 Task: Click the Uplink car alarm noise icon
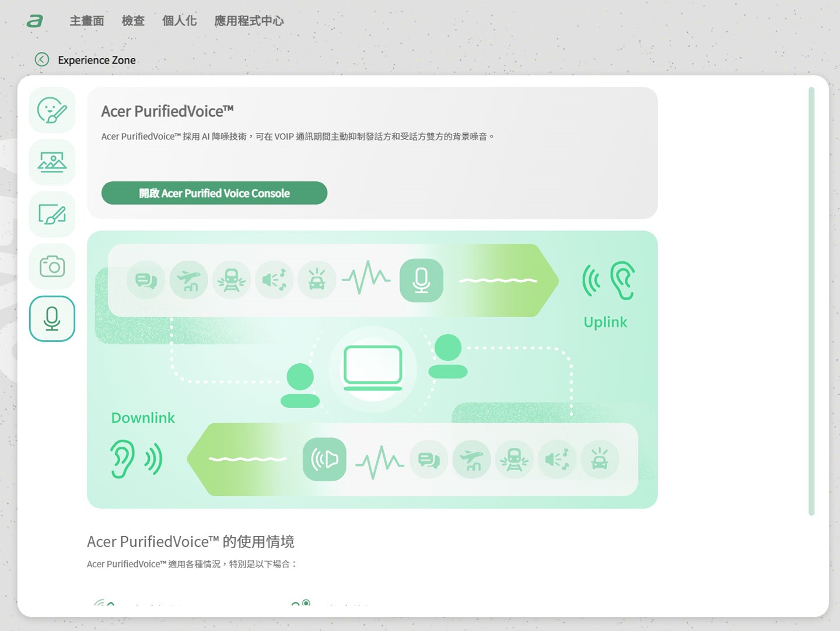[317, 281]
